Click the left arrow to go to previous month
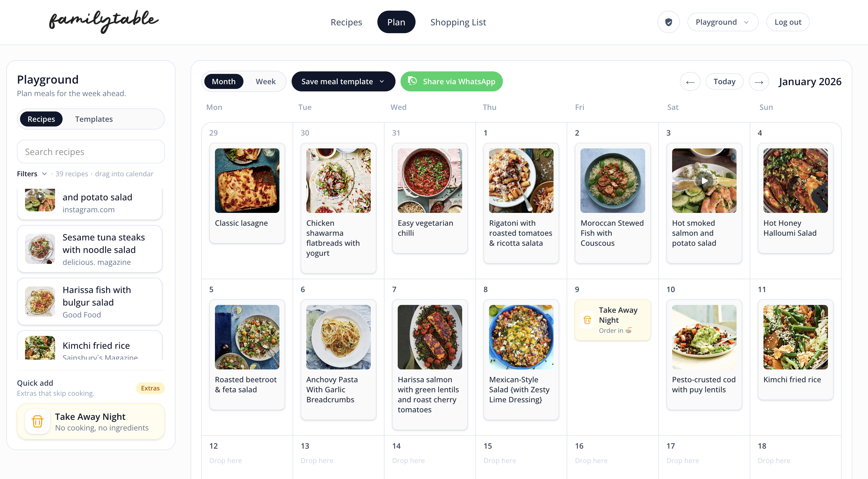The image size is (868, 479). coord(690,81)
